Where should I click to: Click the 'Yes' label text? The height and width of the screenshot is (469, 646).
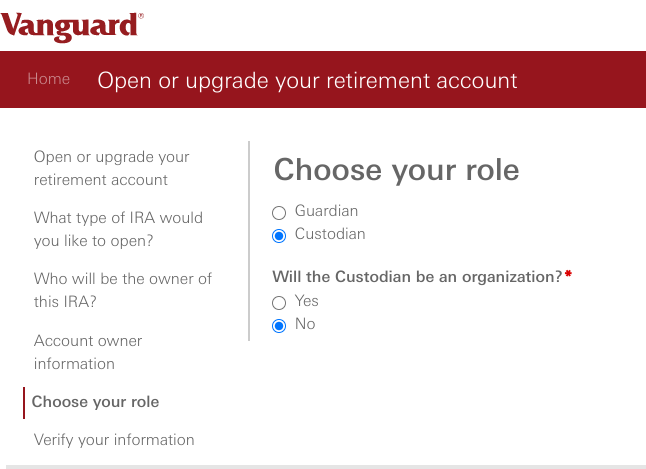(x=307, y=301)
